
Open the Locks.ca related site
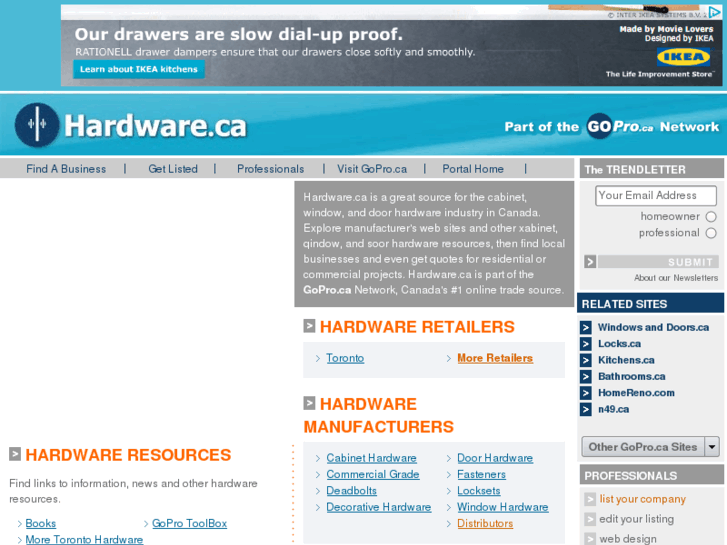click(619, 344)
